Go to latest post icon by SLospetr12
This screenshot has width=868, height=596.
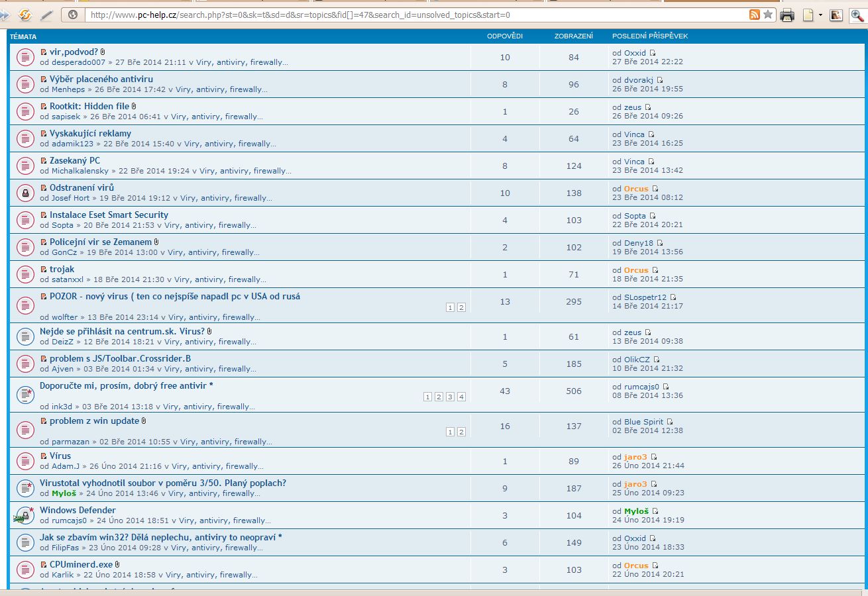coord(673,297)
